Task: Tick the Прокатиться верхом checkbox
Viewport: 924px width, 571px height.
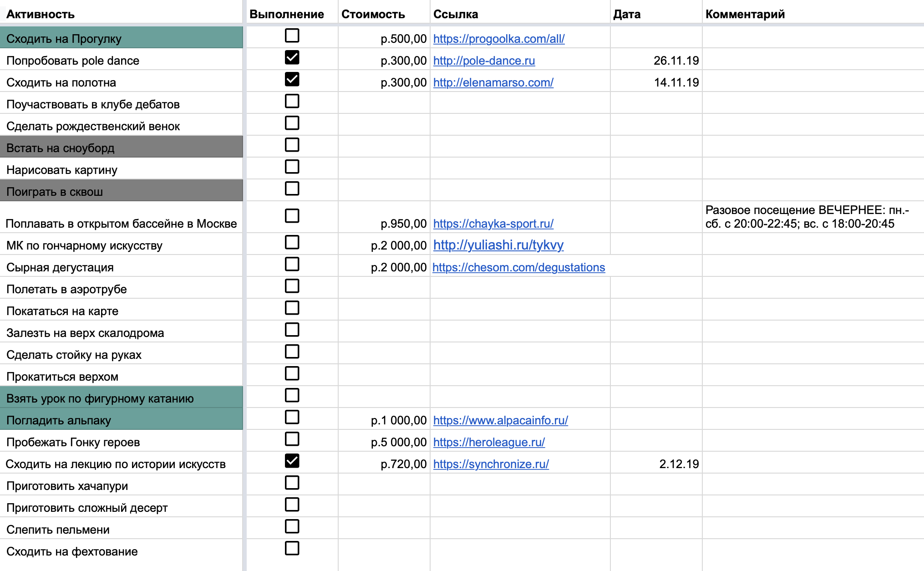Action: (x=292, y=373)
